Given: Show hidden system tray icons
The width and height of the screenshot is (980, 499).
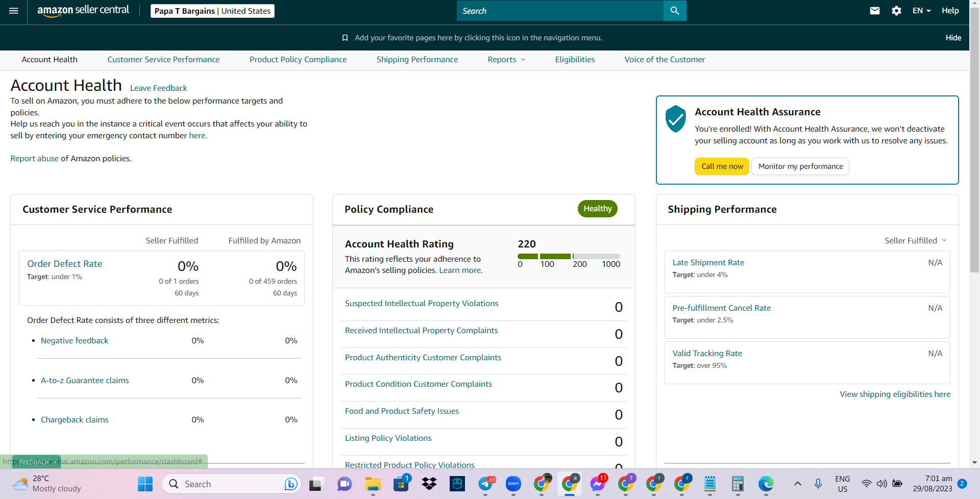Looking at the screenshot, I should (x=798, y=484).
